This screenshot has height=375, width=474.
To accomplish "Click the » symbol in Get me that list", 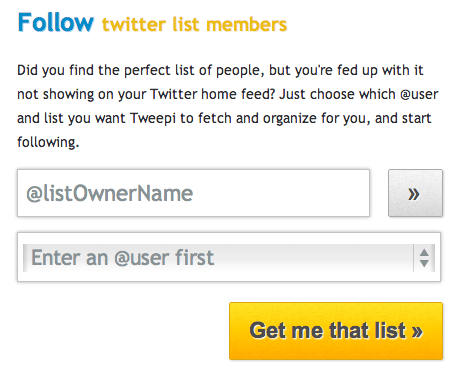I will 417,331.
